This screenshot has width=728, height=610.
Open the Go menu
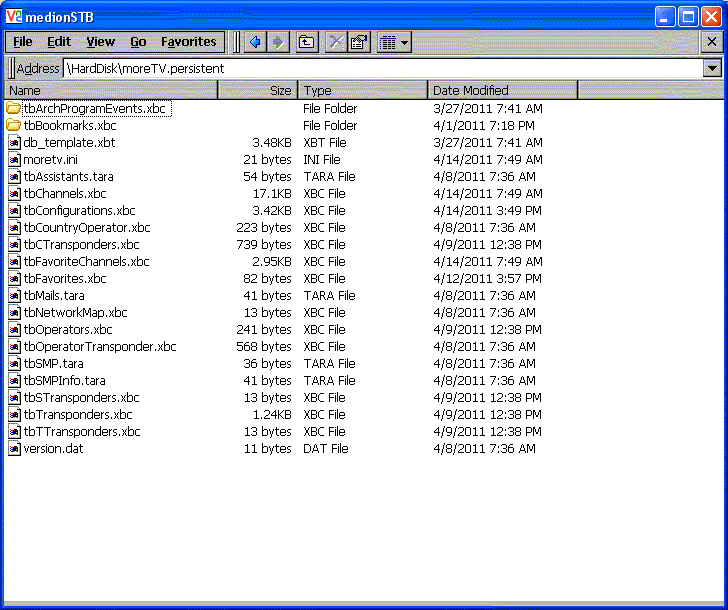pos(138,42)
